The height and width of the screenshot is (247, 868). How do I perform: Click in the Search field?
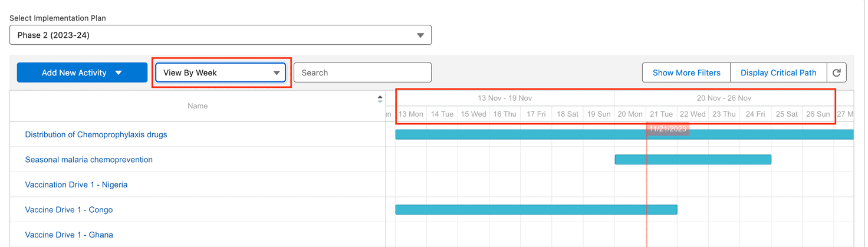pos(363,73)
